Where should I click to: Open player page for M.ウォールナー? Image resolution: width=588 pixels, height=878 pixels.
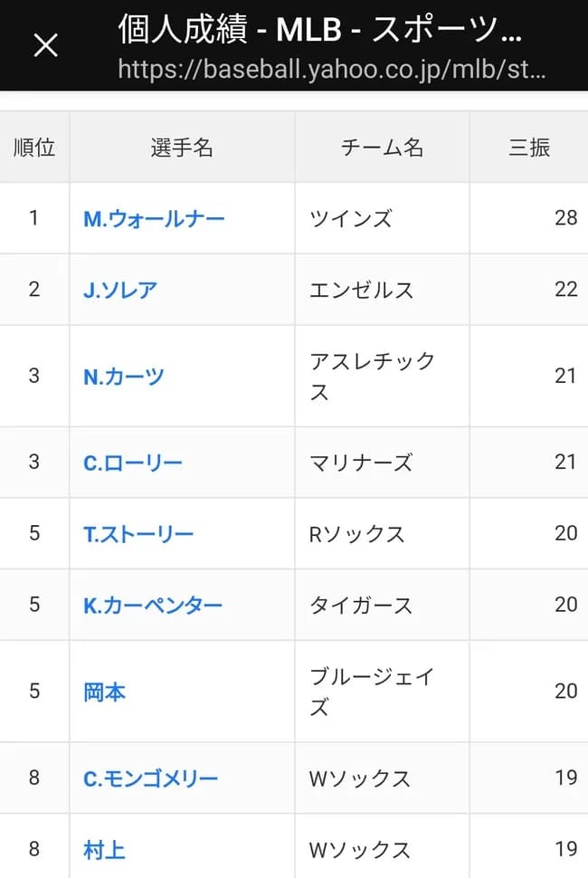(153, 219)
